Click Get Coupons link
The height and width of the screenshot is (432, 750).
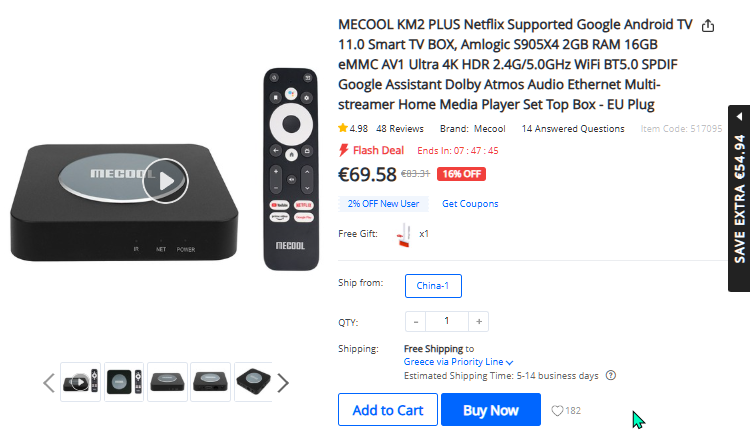(470, 204)
